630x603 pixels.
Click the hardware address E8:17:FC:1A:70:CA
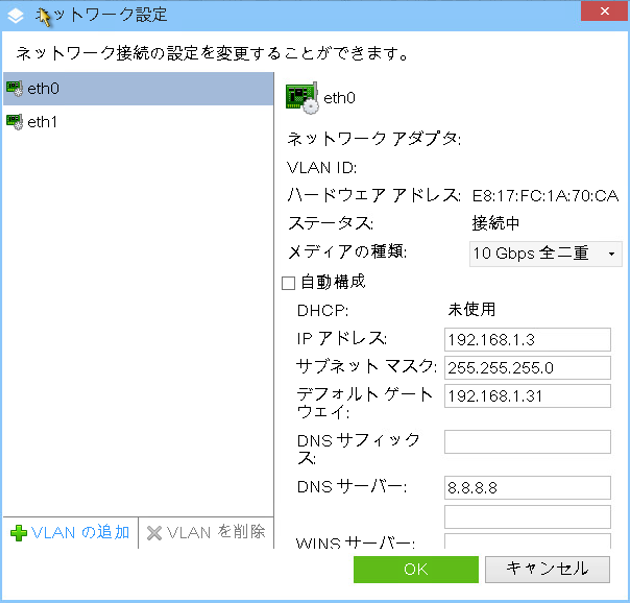[545, 196]
